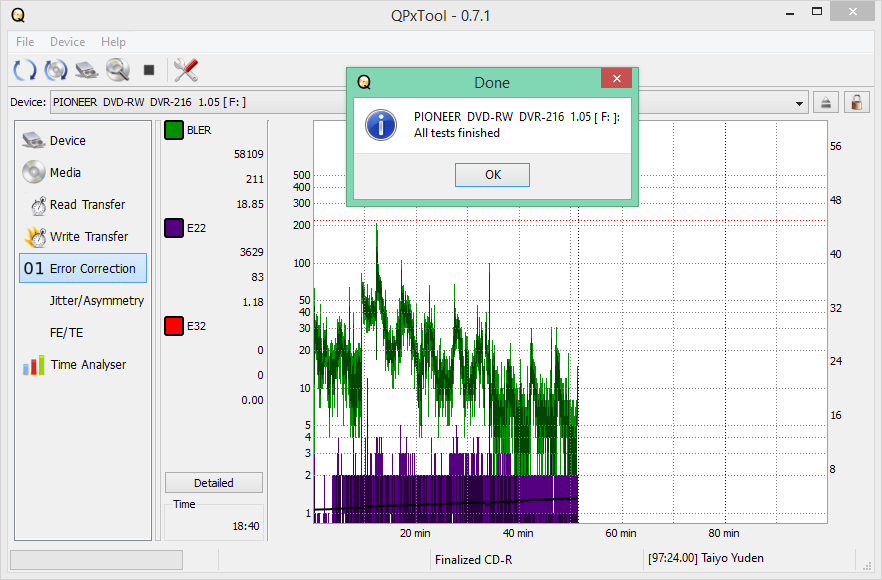Open the Write Transfer page
Image resolution: width=882 pixels, height=580 pixels.
pos(83,237)
